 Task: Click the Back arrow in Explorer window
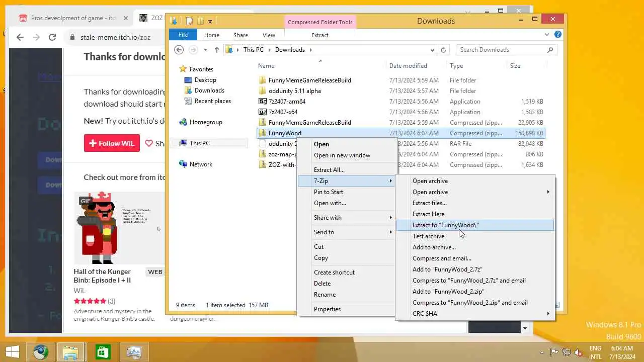point(179,50)
